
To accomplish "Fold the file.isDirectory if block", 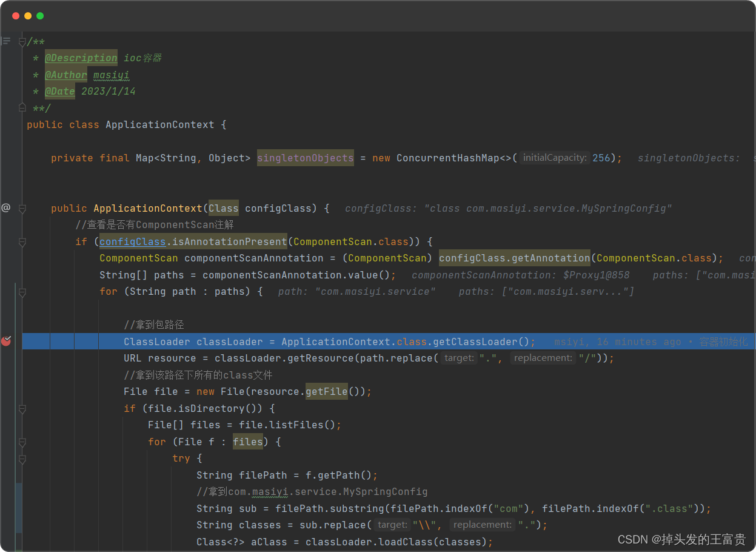I will (x=22, y=409).
